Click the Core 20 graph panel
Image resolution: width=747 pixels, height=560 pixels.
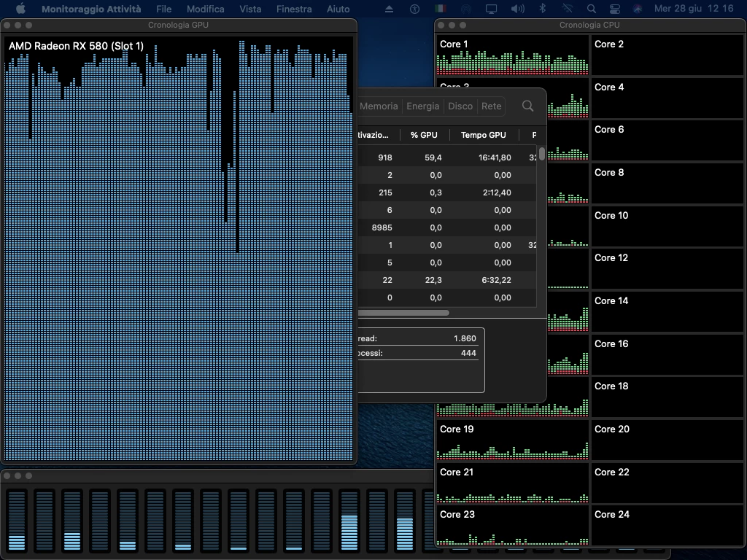coord(667,440)
